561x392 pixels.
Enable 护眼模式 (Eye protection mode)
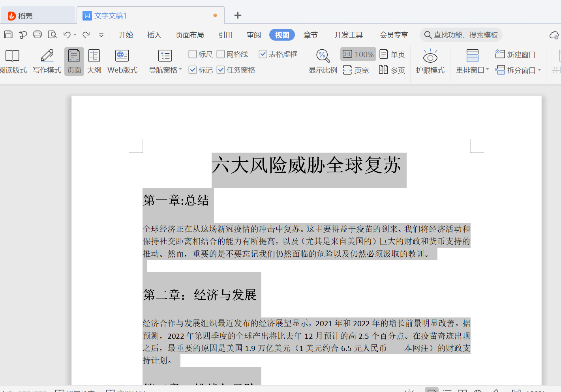(430, 61)
